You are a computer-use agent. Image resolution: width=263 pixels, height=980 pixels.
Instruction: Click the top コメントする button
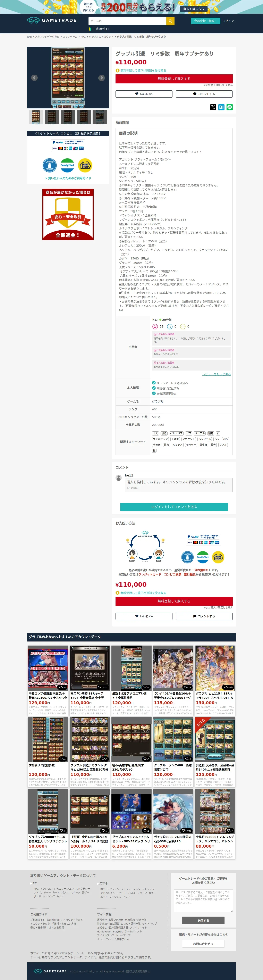[x=204, y=94]
